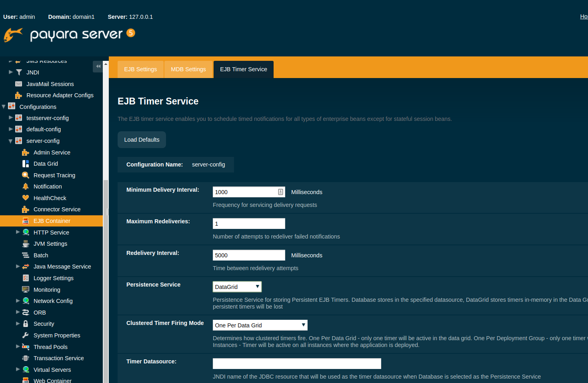Expand the Virtual Servers node
This screenshot has height=383, width=588.
click(18, 369)
